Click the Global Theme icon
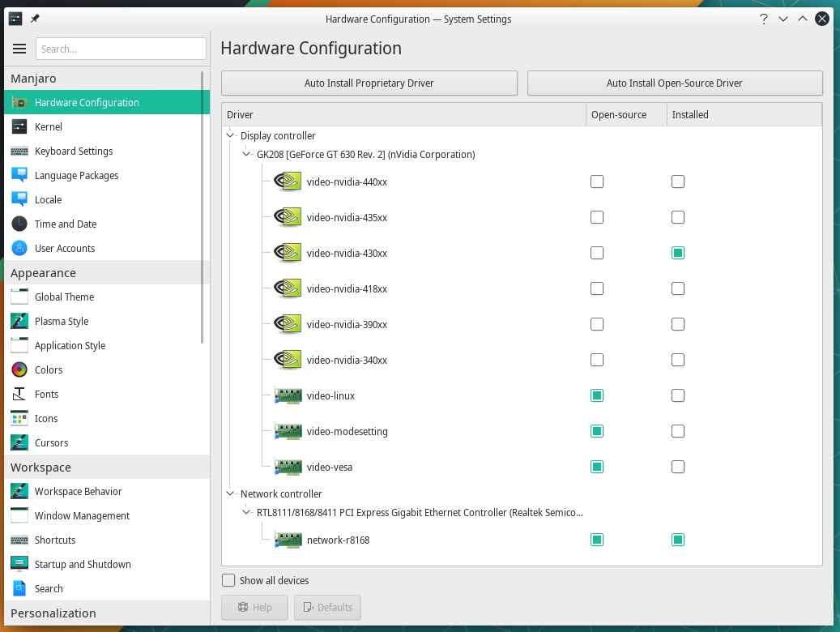Screen dimensions: 840x632 coord(19,297)
